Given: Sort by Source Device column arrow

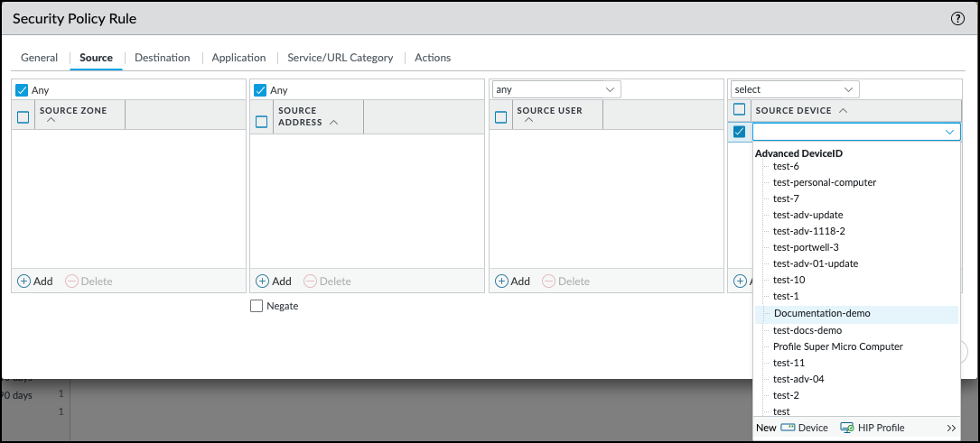Looking at the screenshot, I should [843, 110].
